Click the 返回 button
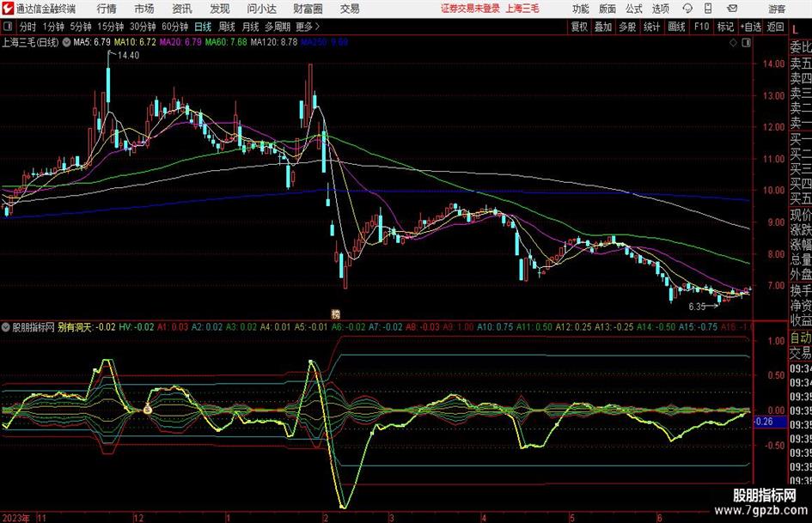This screenshot has width=812, height=523. tap(775, 27)
